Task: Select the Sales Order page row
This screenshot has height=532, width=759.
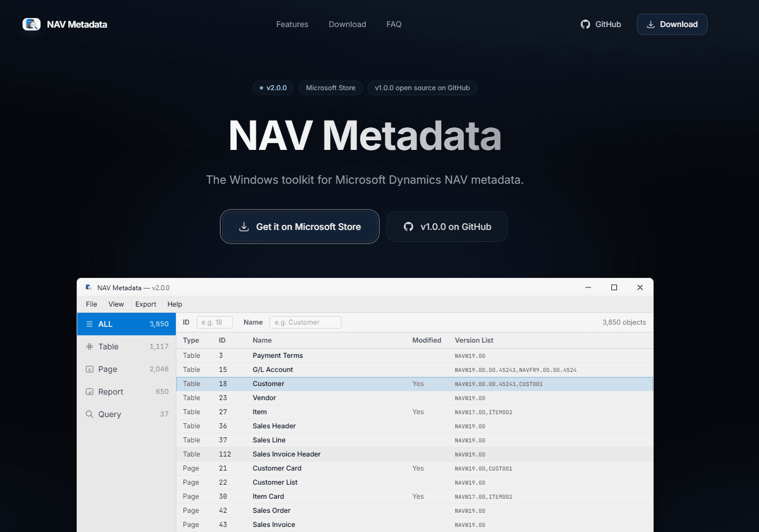Action: click(x=415, y=511)
